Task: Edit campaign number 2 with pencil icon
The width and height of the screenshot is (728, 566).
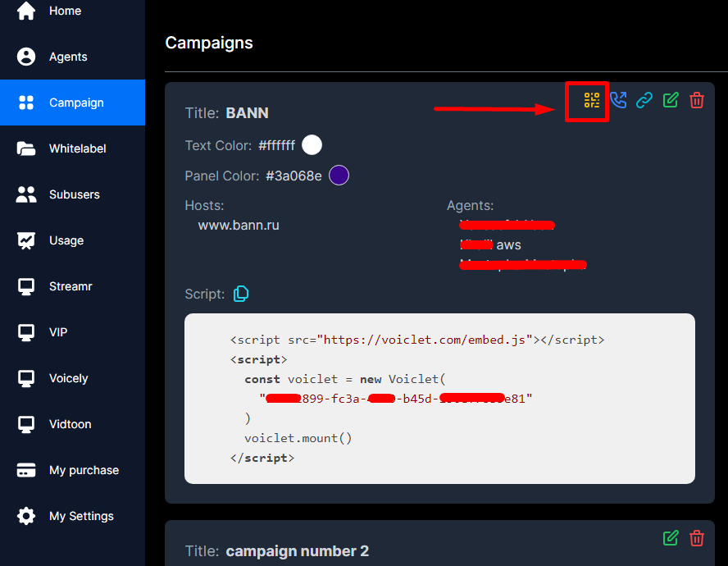Action: pos(671,538)
